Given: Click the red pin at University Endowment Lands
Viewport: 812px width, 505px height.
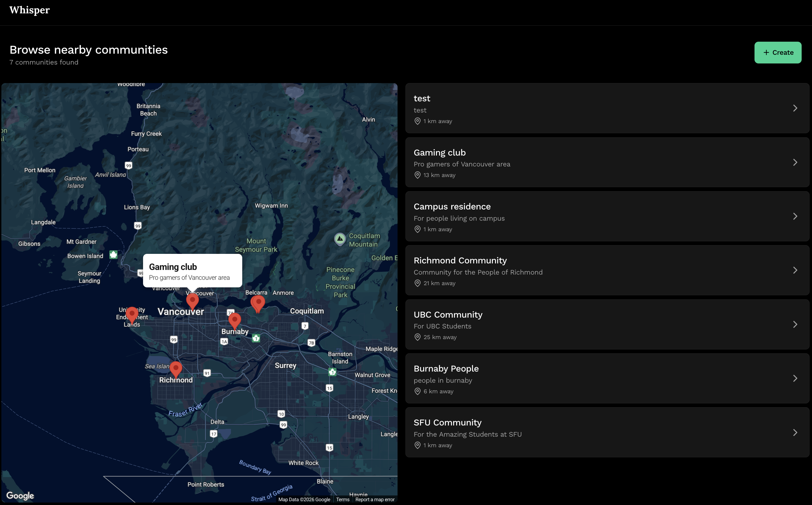Looking at the screenshot, I should click(132, 314).
